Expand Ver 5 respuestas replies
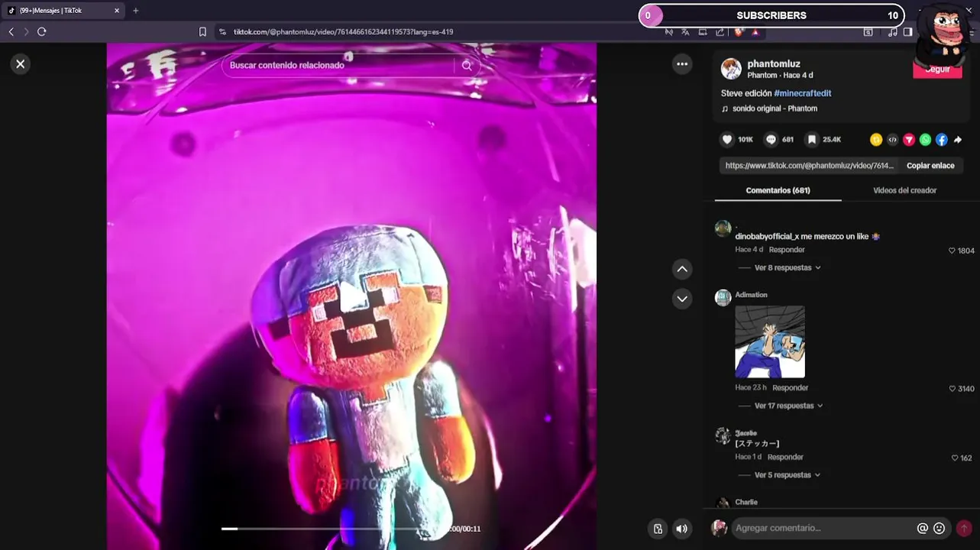 (788, 475)
